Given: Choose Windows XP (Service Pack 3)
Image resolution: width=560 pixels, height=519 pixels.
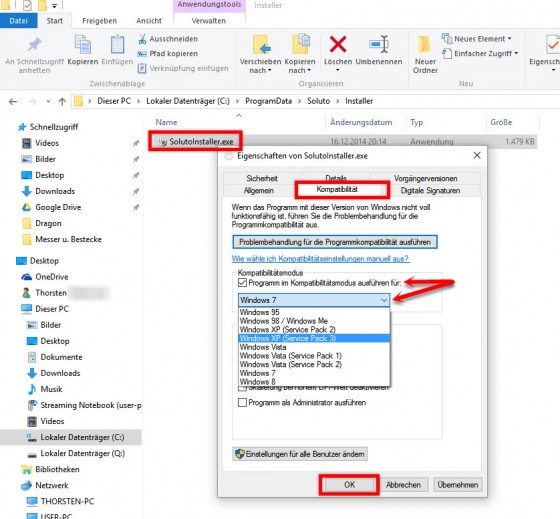Looking at the screenshot, I should (x=314, y=338).
